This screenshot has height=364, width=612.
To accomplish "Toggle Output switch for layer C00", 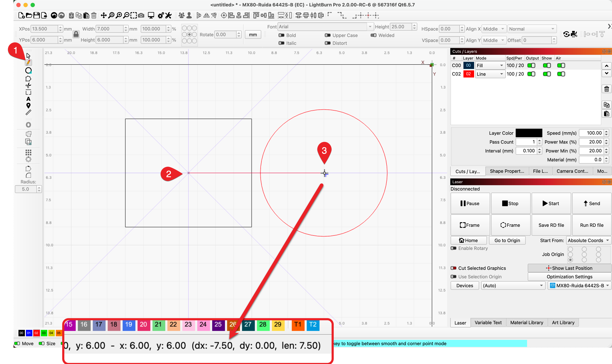I will pos(531,65).
